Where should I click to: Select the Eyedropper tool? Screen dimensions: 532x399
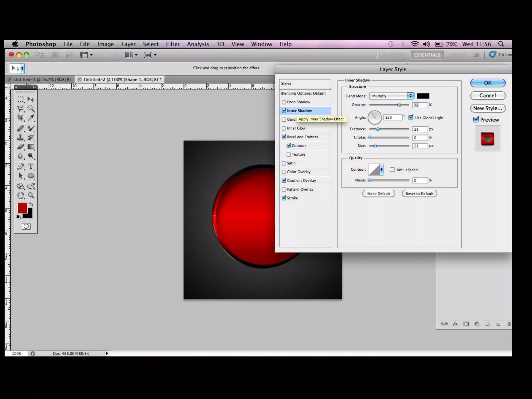tap(31, 118)
